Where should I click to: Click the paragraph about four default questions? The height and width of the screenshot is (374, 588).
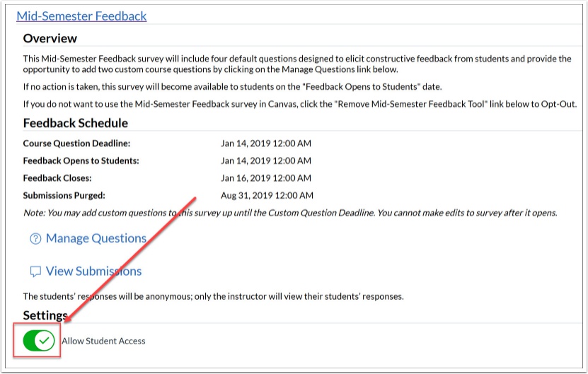(297, 64)
